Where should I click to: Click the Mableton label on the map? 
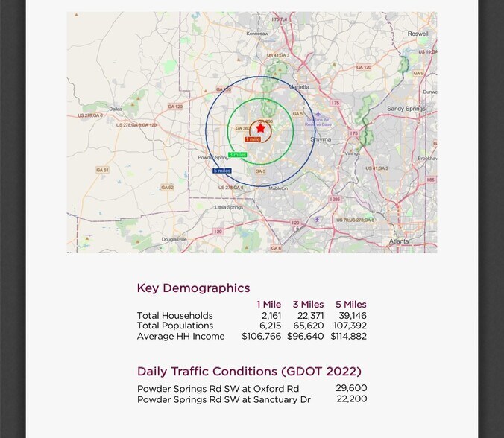coord(278,188)
